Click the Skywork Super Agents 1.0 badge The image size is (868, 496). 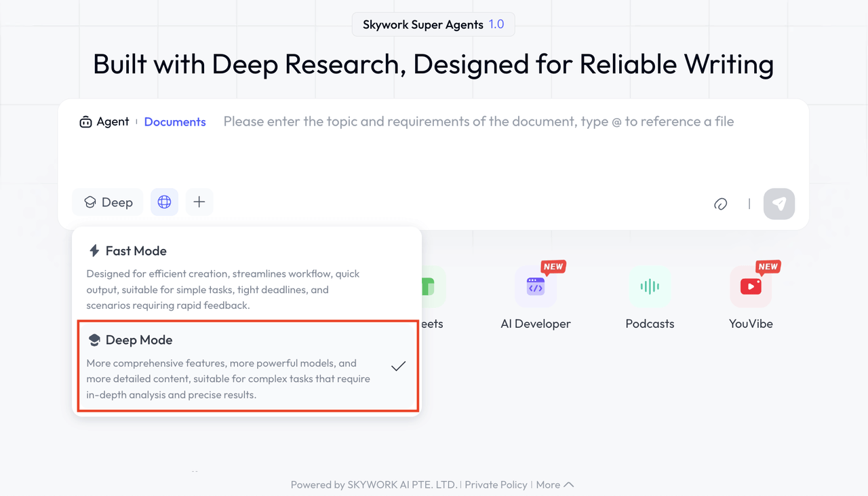pos(433,25)
